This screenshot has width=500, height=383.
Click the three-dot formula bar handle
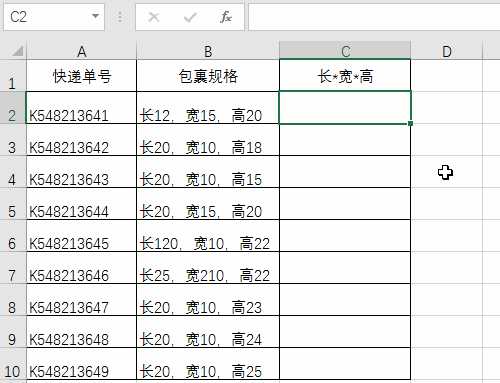click(120, 17)
